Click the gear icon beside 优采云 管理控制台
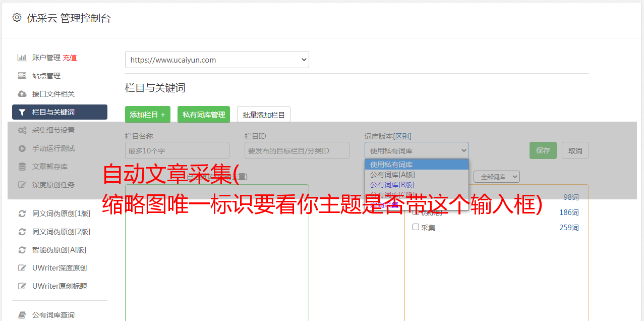 pos(17,18)
